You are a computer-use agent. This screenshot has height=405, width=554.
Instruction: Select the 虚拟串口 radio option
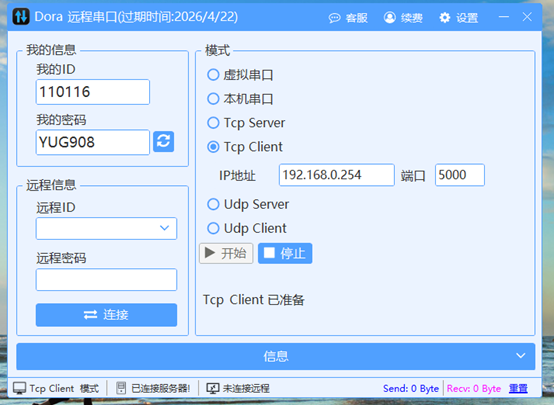[x=213, y=75]
